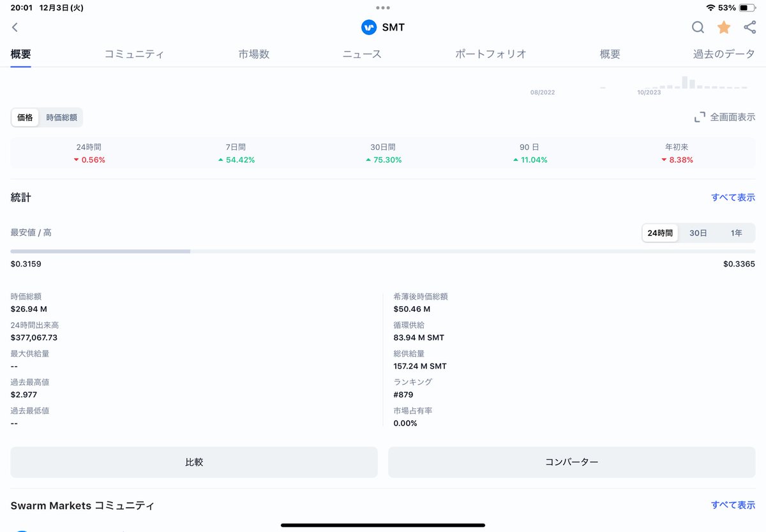Open the 過去のデータ tab

point(725,54)
